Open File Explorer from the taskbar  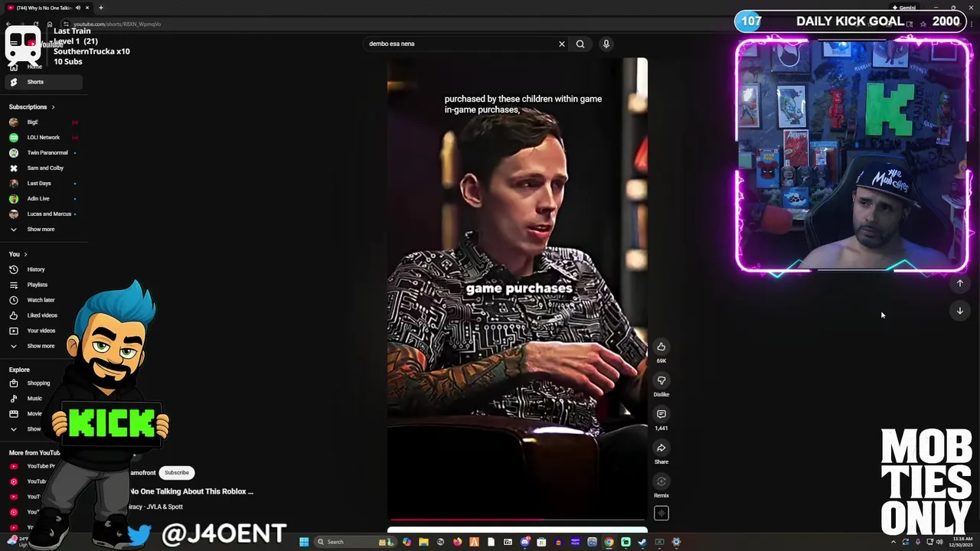[x=423, y=542]
